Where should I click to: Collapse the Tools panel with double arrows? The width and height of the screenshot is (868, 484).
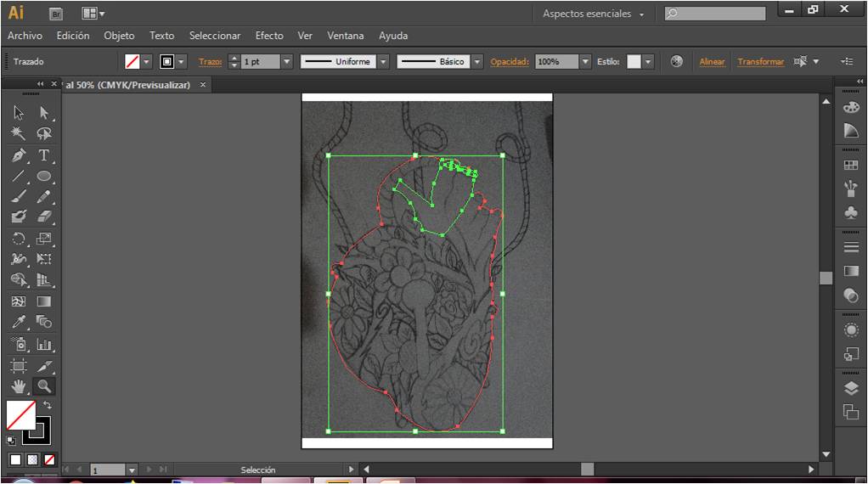coord(40,84)
